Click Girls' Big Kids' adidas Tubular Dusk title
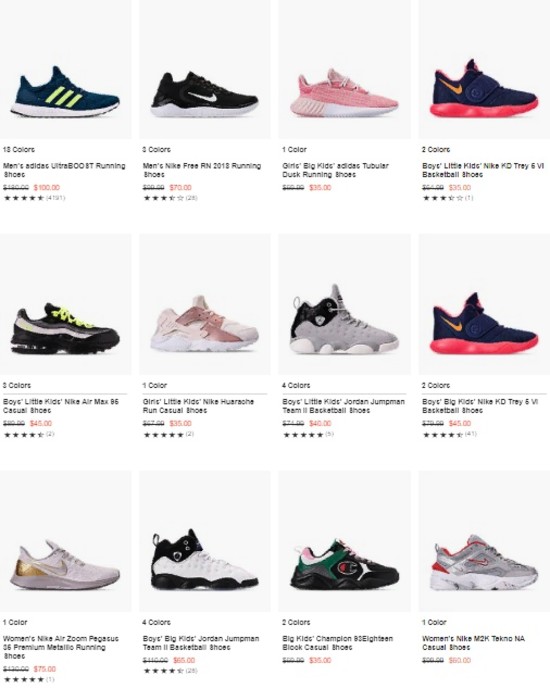Viewport: 550px width, 688px height. pos(336,170)
